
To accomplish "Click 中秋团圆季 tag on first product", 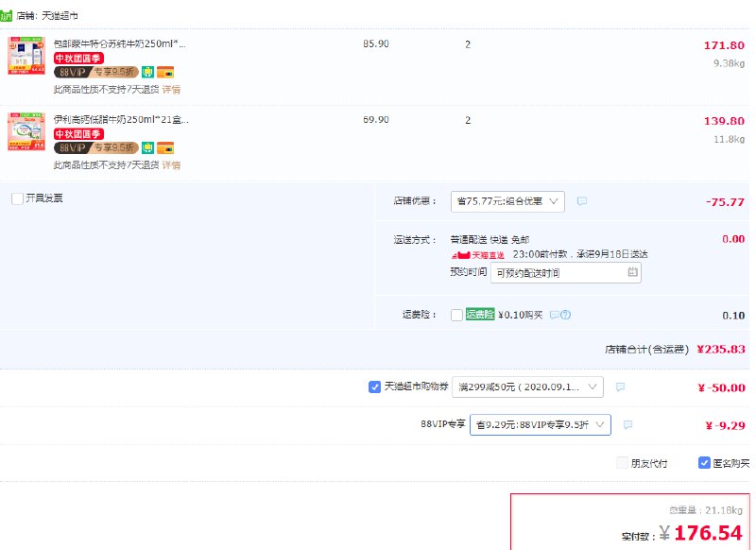I will click(x=78, y=59).
